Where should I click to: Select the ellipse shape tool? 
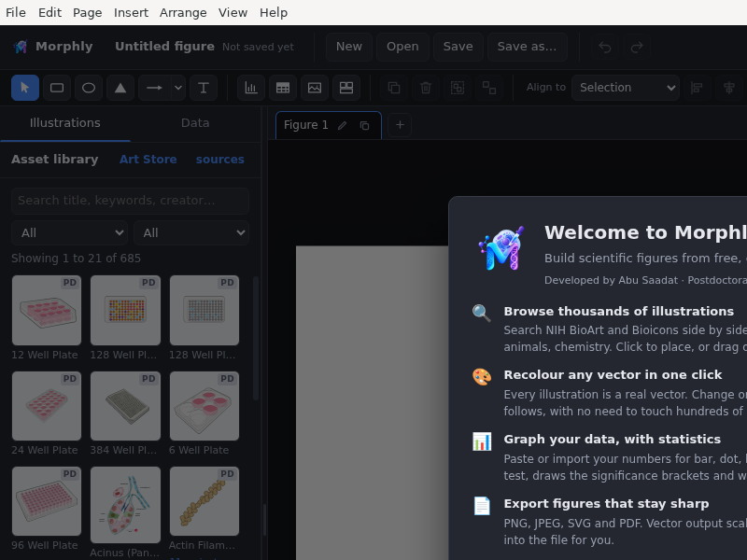[89, 88]
